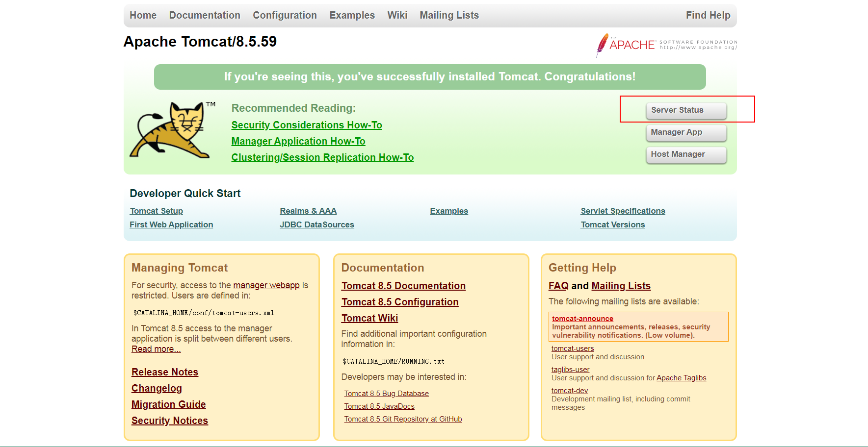Image resolution: width=868 pixels, height=447 pixels.
Task: Follow the Tomcat Versions link
Action: (x=613, y=224)
